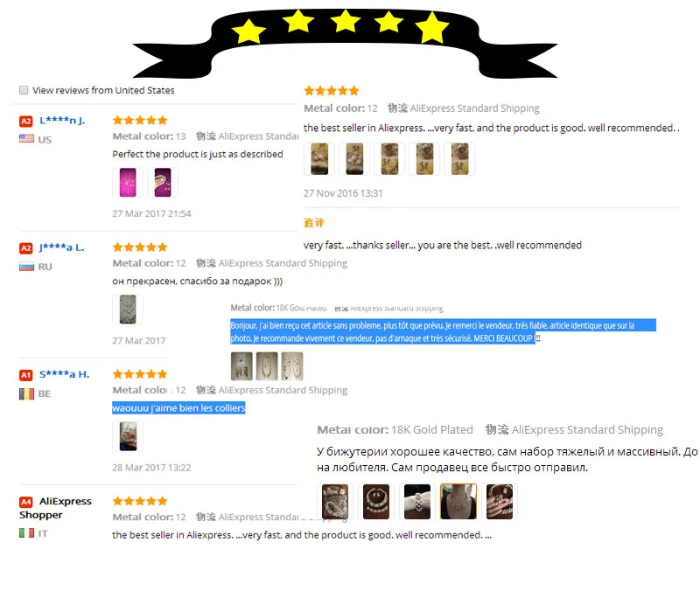Image resolution: width=700 pixels, height=612 pixels.
Task: Click the Belgian flag next to BE
Action: pos(26,394)
